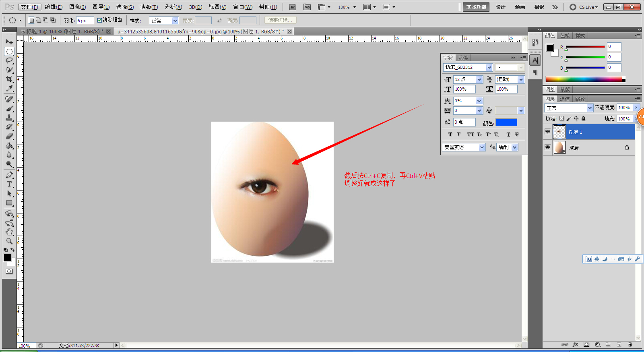Toggle faux bold in character panel

(450, 135)
